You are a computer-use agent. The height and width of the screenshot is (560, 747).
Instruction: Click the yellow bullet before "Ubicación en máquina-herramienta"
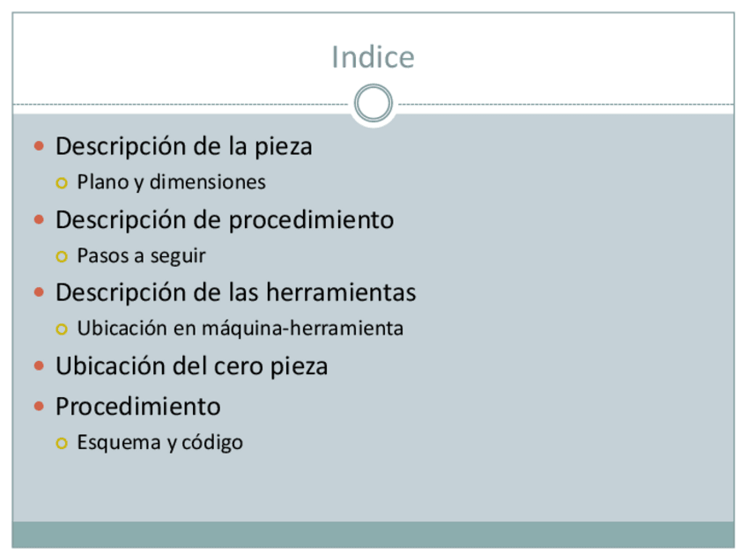pyautogui.click(x=61, y=329)
